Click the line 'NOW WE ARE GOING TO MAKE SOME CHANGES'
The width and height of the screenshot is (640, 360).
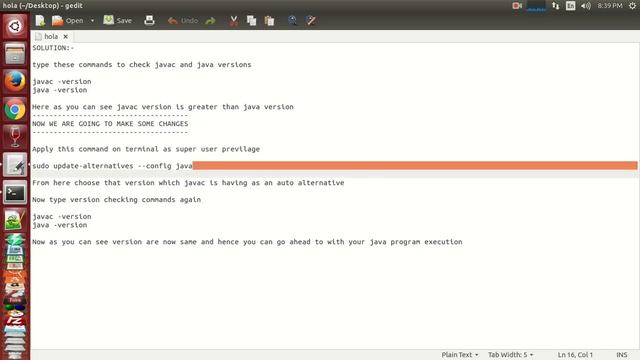click(x=110, y=124)
